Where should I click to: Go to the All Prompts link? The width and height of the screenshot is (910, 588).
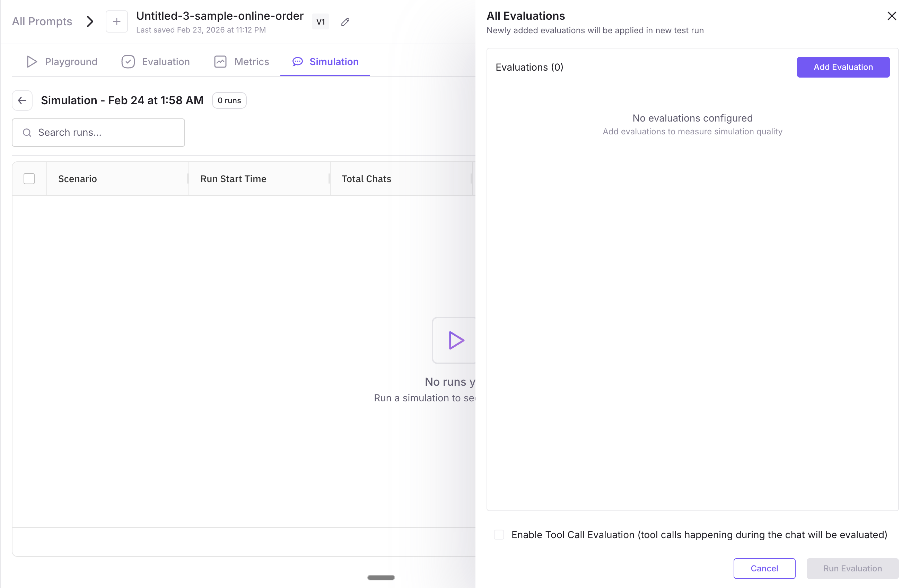tap(42, 22)
